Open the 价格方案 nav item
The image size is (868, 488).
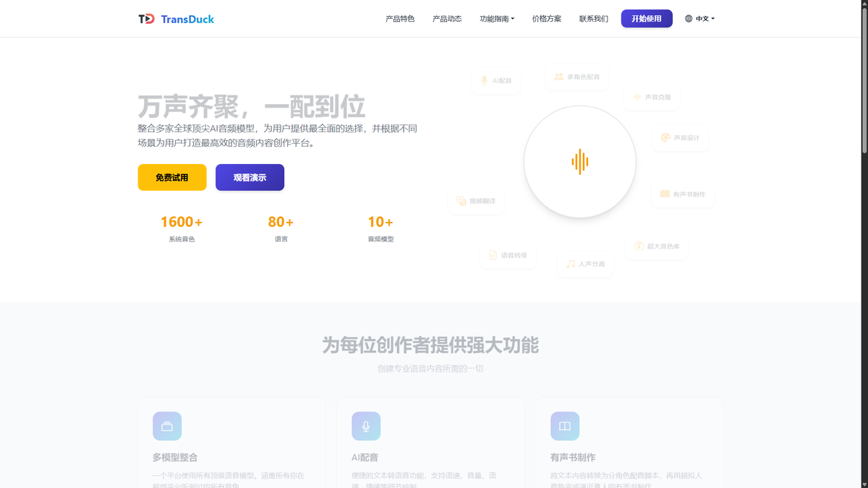click(547, 19)
